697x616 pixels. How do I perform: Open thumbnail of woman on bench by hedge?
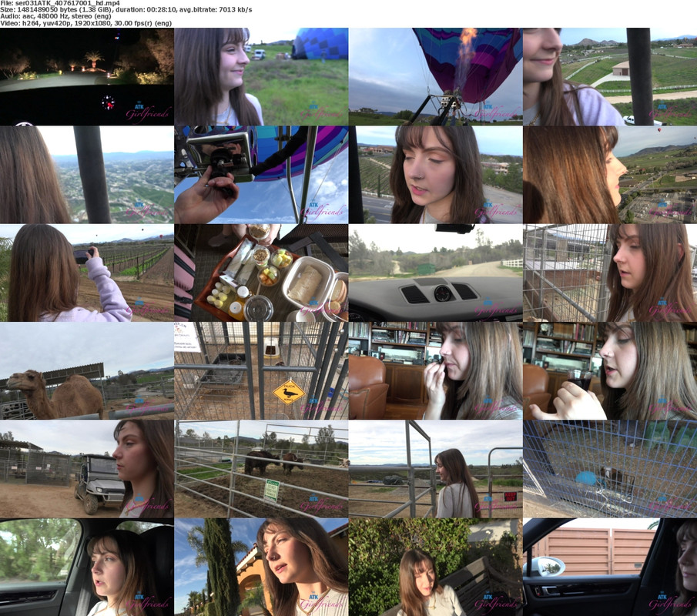click(x=435, y=567)
